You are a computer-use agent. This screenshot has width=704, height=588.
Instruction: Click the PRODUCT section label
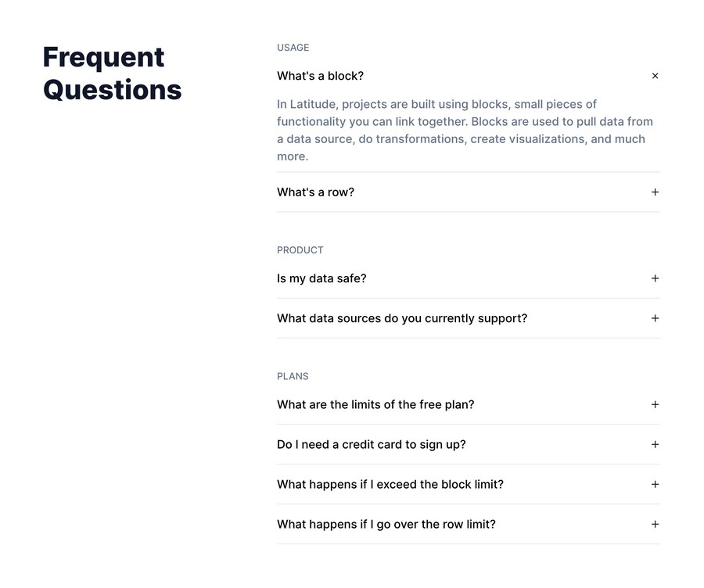(x=300, y=250)
